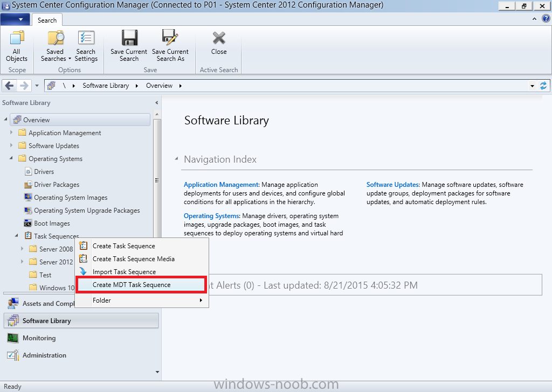Switch to the Search ribbon tab
552x392 pixels.
click(x=47, y=20)
